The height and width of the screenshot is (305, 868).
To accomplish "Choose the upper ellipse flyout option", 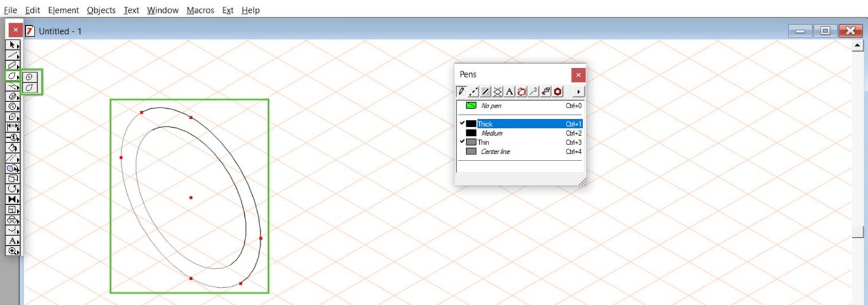I will coord(30,77).
